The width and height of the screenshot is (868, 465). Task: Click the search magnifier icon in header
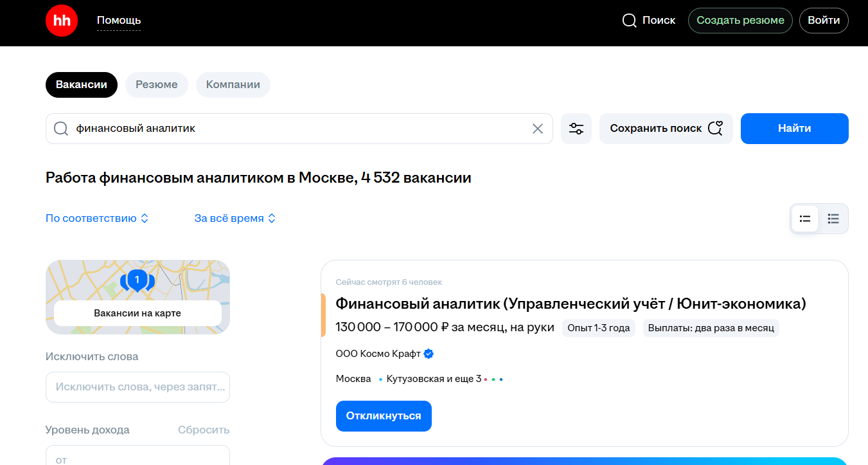click(629, 21)
